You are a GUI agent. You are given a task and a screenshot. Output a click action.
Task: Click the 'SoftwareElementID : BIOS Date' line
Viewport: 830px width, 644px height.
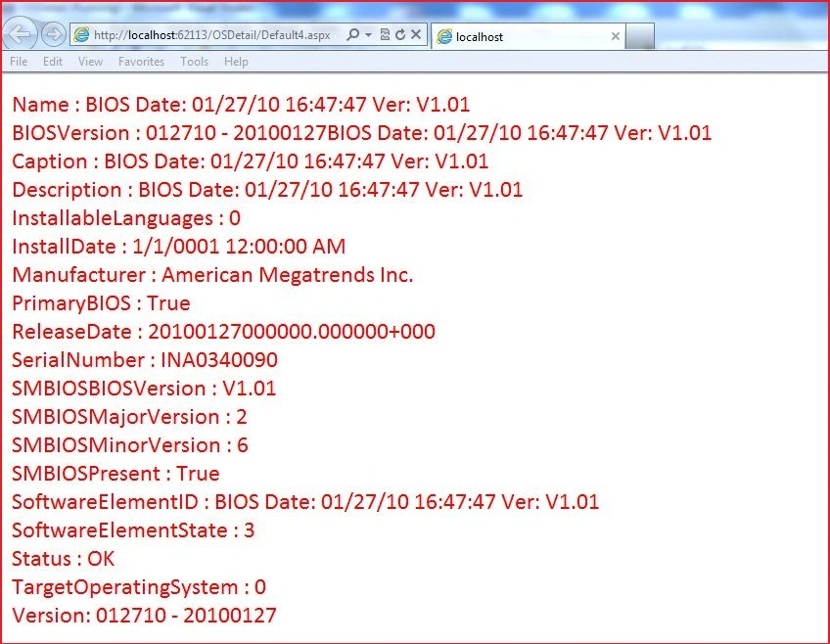pos(305,502)
